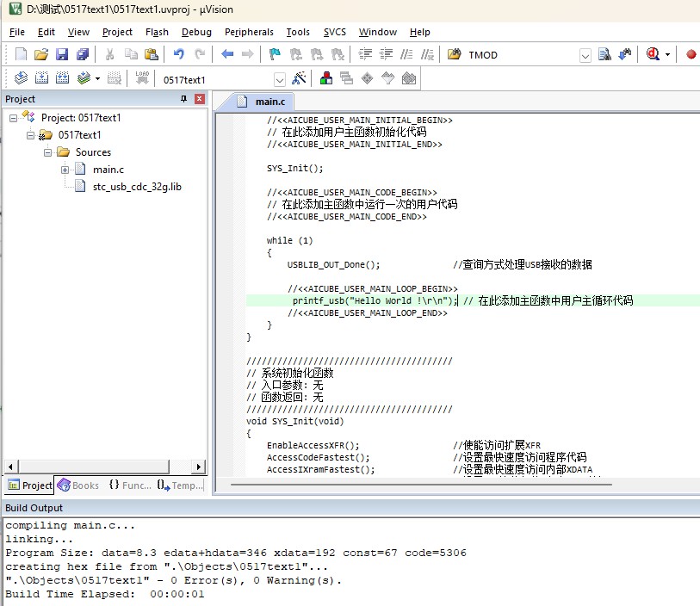Open the Help menu

coord(419,32)
